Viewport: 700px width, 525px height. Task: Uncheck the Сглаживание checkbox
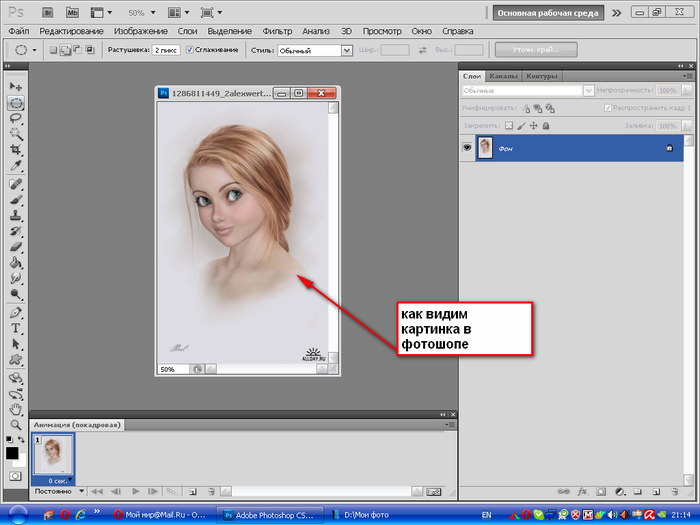190,49
